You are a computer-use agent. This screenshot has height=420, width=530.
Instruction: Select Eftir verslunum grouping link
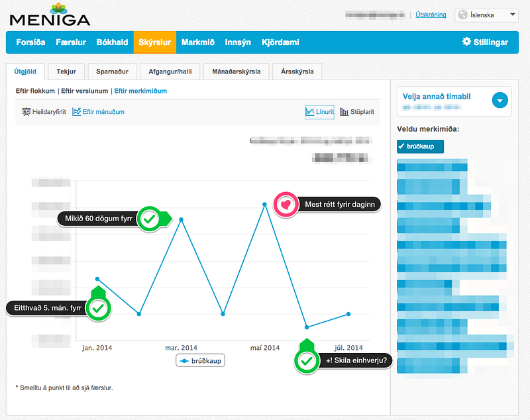coord(85,91)
